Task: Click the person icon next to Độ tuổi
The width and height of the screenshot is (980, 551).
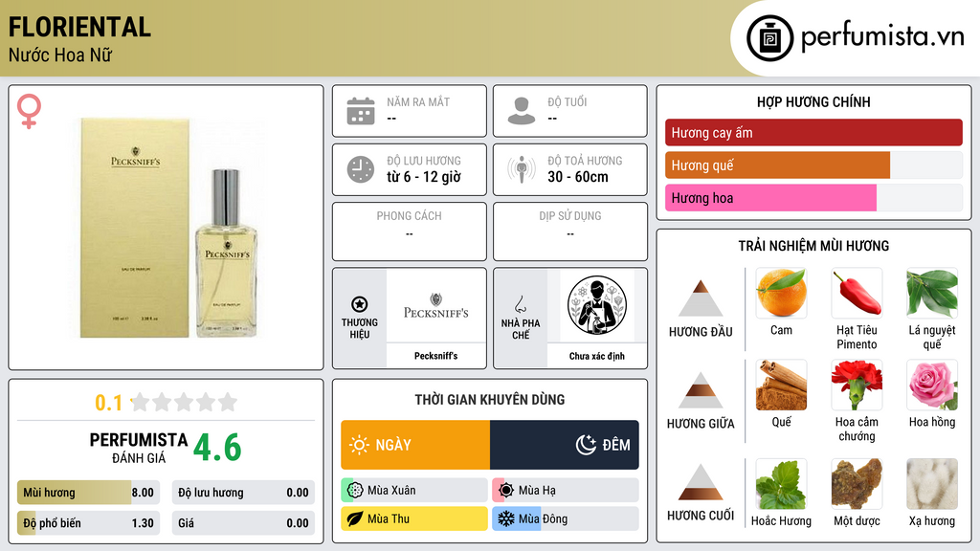Action: pyautogui.click(x=522, y=111)
